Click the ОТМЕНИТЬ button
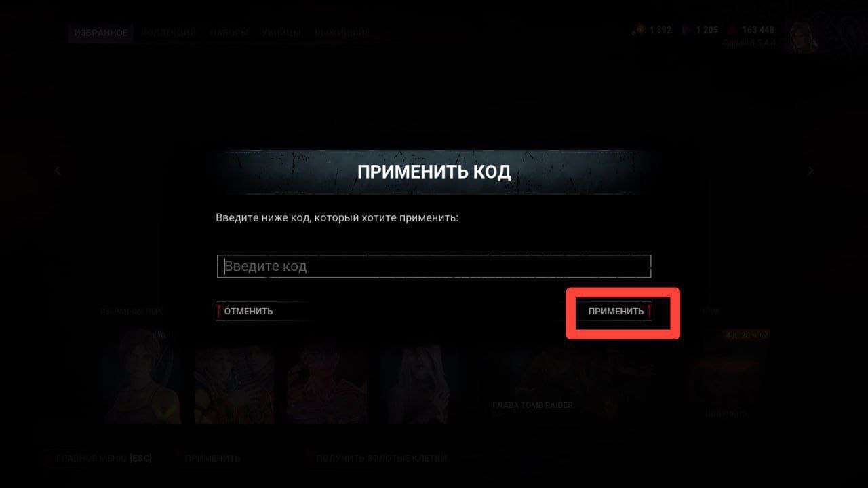This screenshot has width=868, height=488. 248,311
